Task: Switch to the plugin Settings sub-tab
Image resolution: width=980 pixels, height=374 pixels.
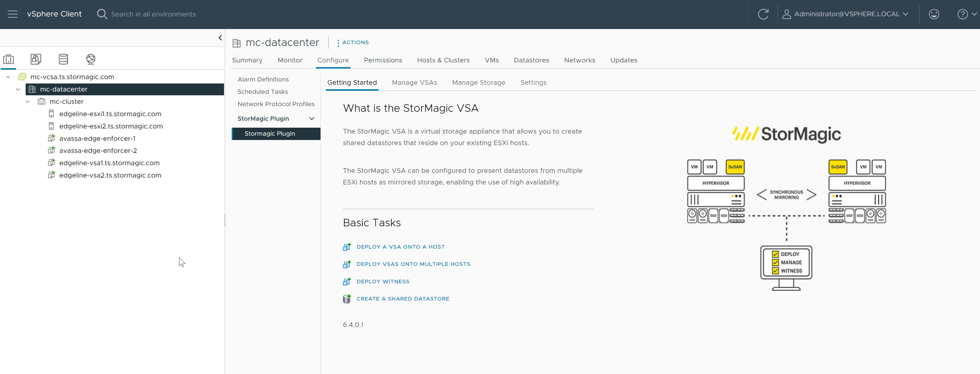Action: pos(533,83)
